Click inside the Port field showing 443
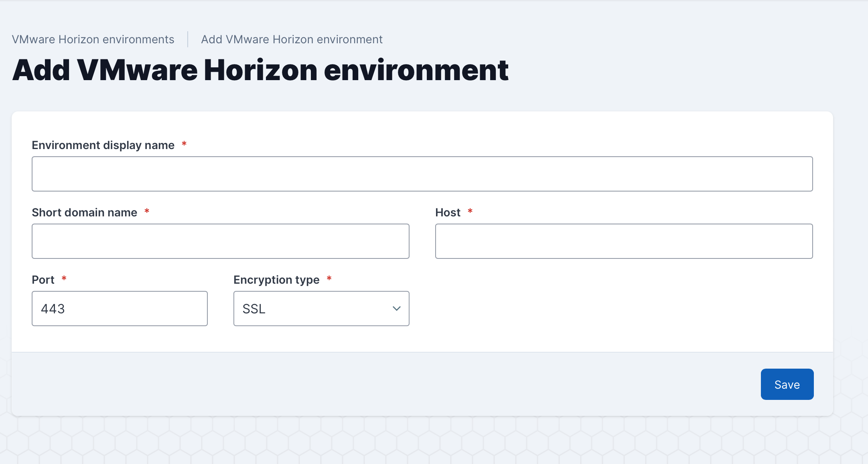The width and height of the screenshot is (868, 464). click(120, 309)
